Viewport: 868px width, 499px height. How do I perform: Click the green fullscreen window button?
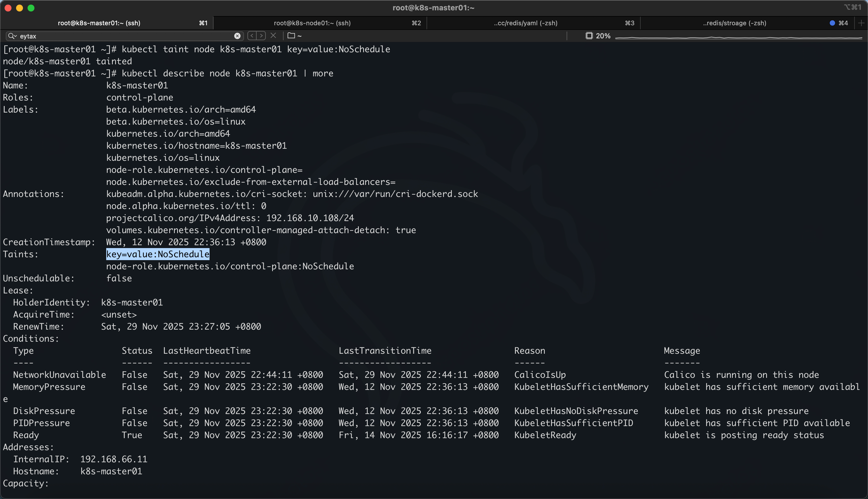(x=31, y=8)
